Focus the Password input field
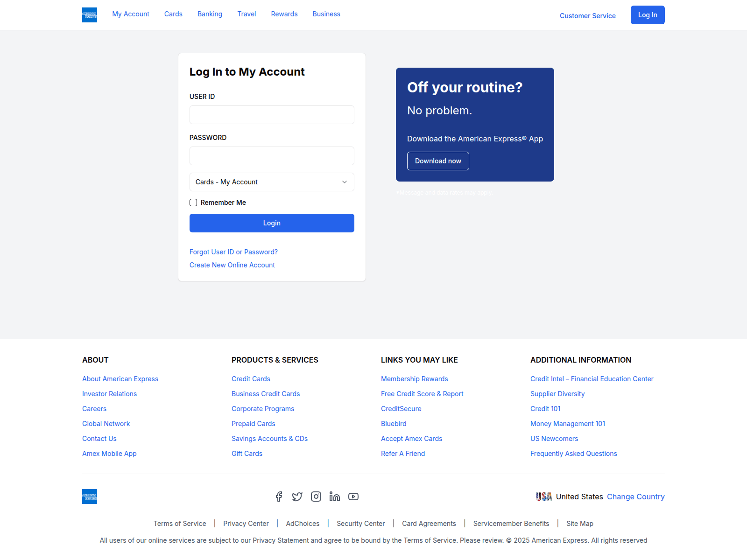747x560 pixels. (x=272, y=156)
